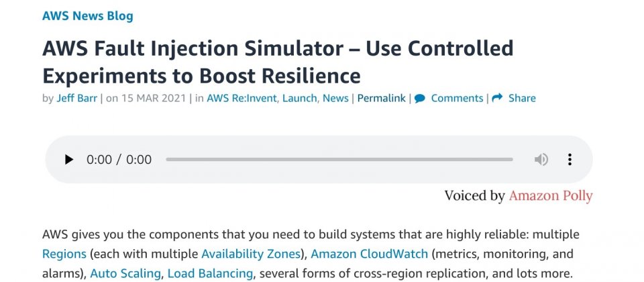Open the Auto Scaling link

point(125,273)
